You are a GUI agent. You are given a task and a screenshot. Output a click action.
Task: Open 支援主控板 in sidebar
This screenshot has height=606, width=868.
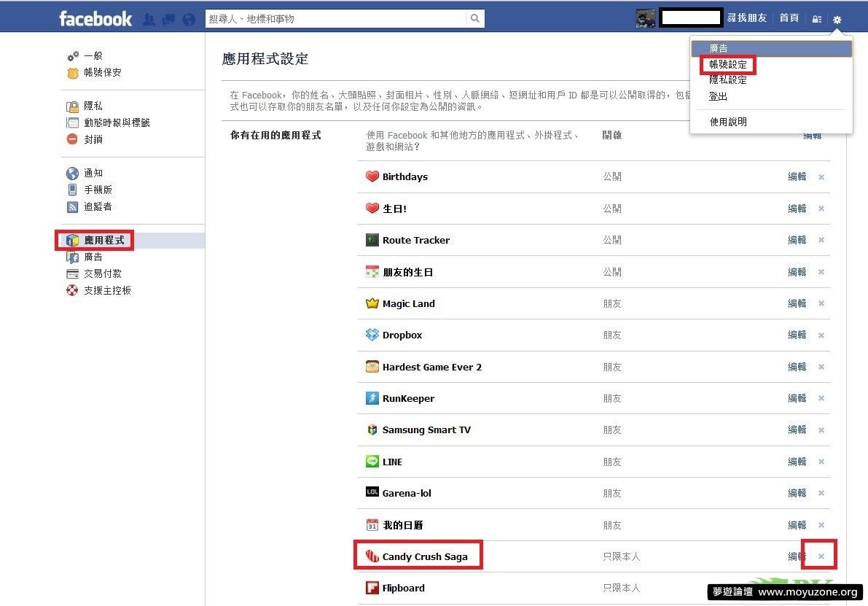pyautogui.click(x=107, y=290)
